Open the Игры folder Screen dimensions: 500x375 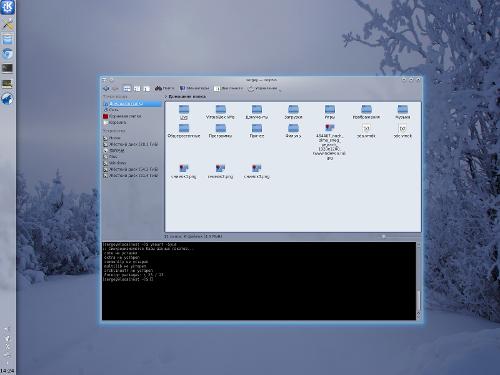point(330,112)
